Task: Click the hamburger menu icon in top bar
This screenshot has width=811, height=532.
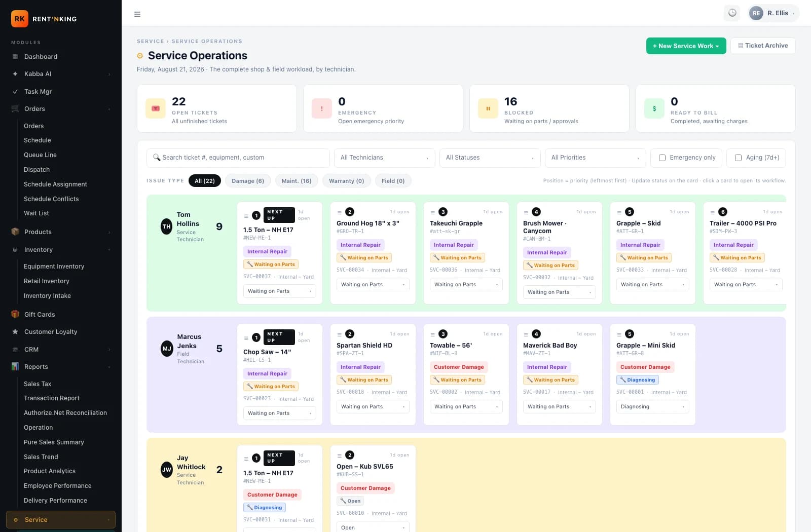Action: [x=137, y=14]
